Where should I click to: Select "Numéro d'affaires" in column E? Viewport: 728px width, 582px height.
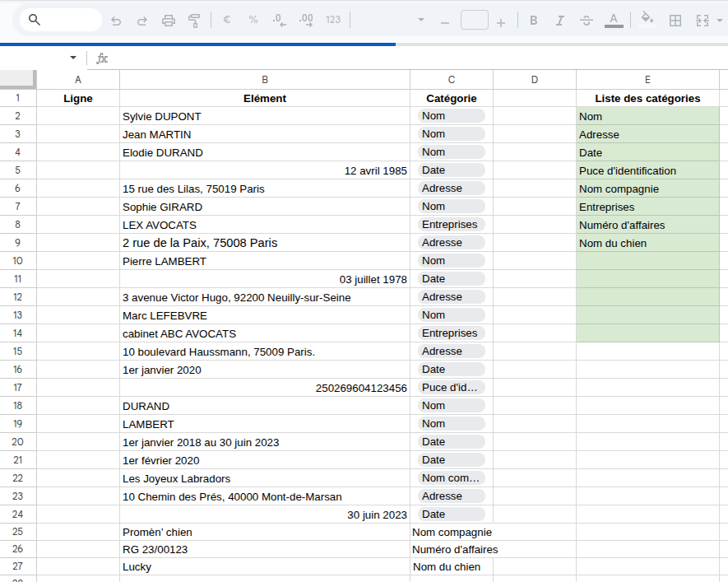[x=647, y=225]
